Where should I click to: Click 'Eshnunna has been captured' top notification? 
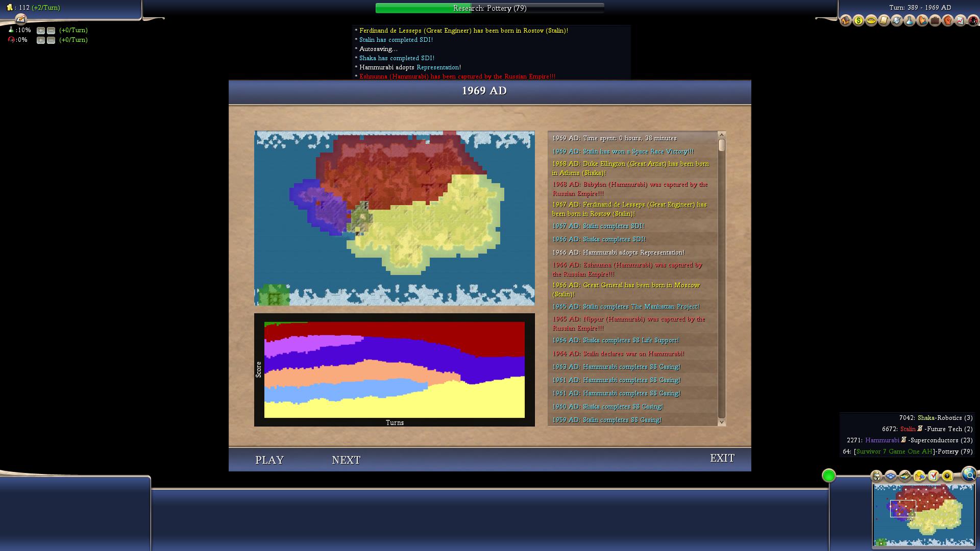(457, 77)
